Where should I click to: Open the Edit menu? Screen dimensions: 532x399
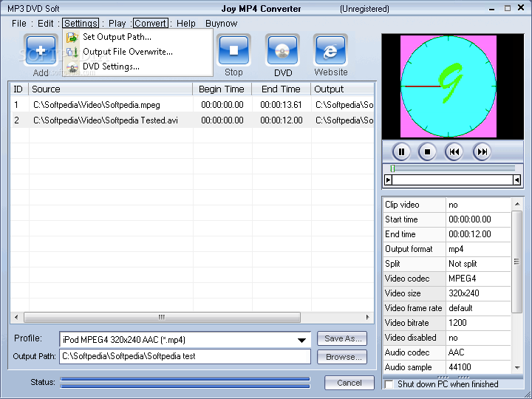pyautogui.click(x=46, y=23)
